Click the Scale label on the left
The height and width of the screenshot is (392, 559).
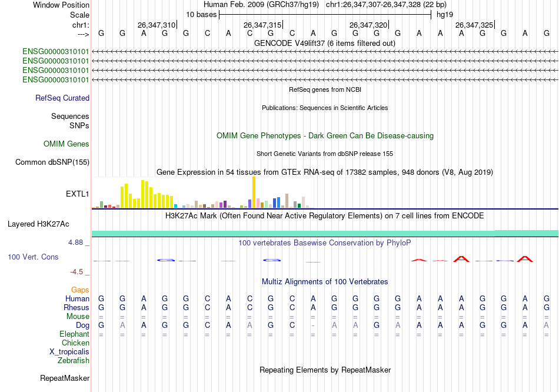[x=79, y=15]
